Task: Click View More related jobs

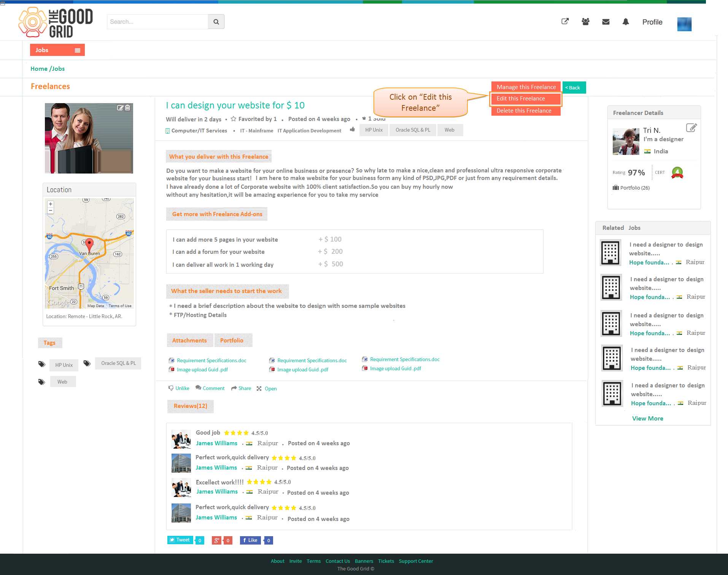Action: (648, 418)
